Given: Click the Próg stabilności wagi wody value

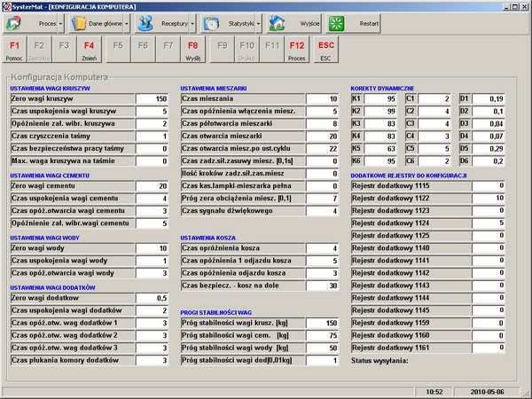Looking at the screenshot, I should point(322,348).
